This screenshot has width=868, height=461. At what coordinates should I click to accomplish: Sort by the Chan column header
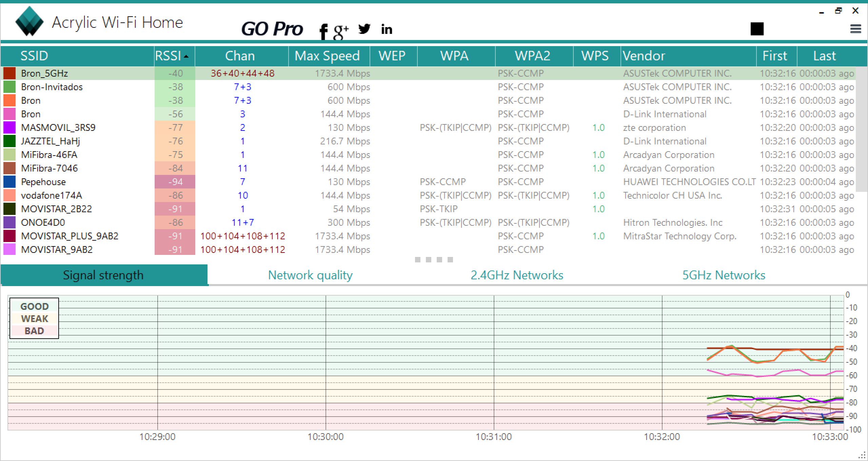click(x=240, y=56)
